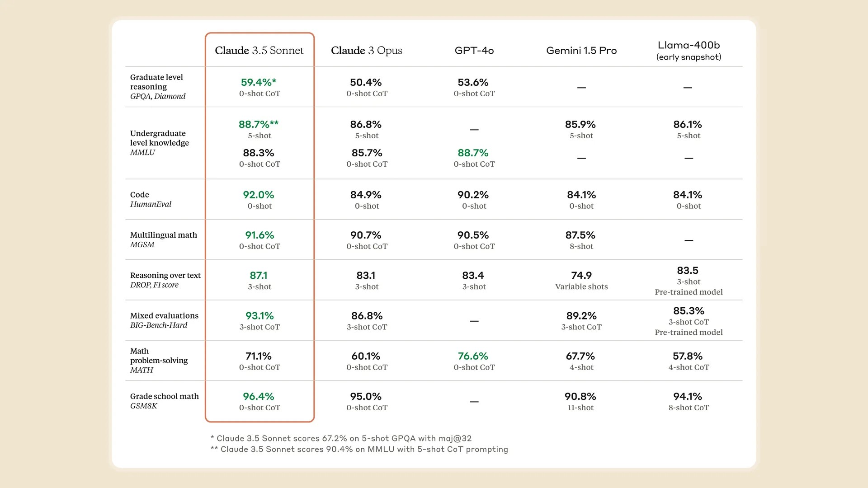Select the Undergraduate level knowledge MMLU label
The height and width of the screenshot is (488, 868).
click(x=159, y=143)
